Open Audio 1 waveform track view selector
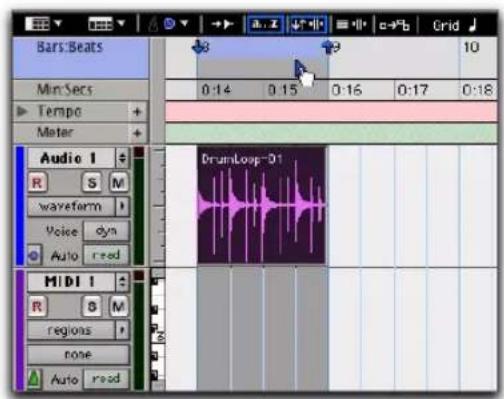Image resolution: width=504 pixels, height=399 pixels. click(x=71, y=206)
